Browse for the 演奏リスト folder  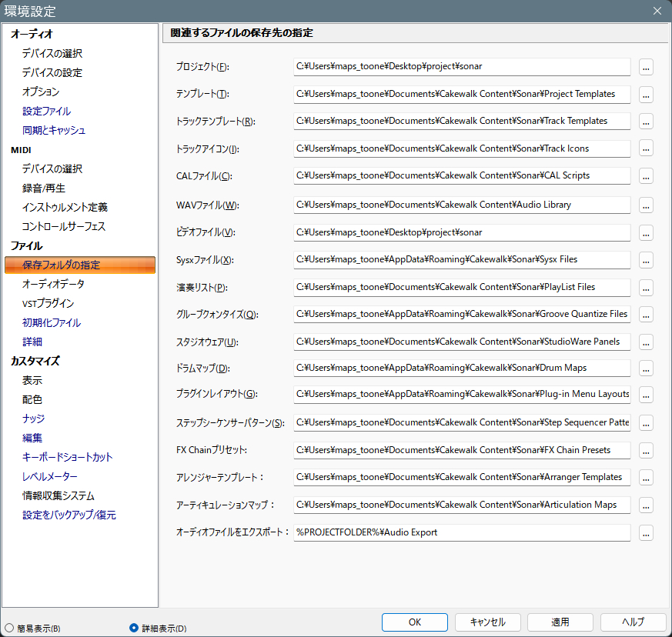click(646, 288)
